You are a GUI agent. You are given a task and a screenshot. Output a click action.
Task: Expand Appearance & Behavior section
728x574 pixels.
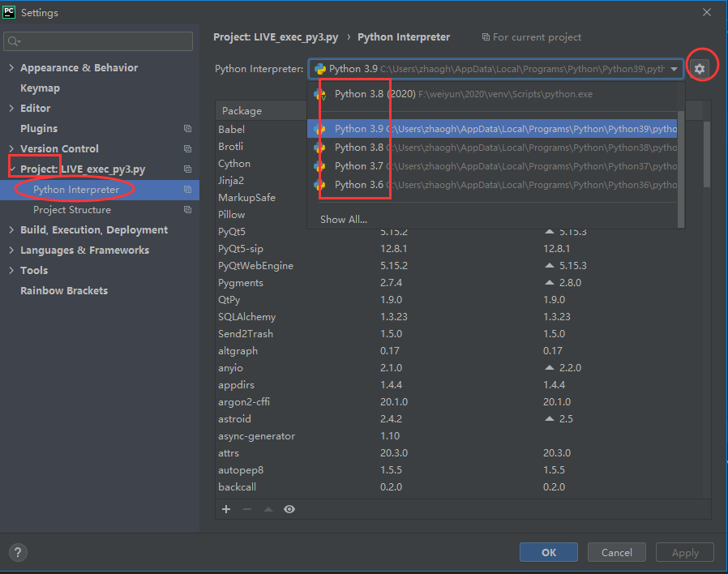11,68
